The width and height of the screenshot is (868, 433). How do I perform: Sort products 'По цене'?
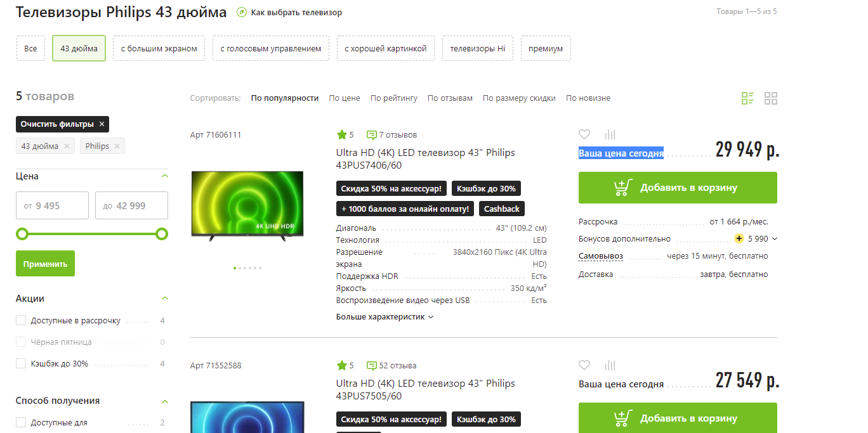coord(345,98)
